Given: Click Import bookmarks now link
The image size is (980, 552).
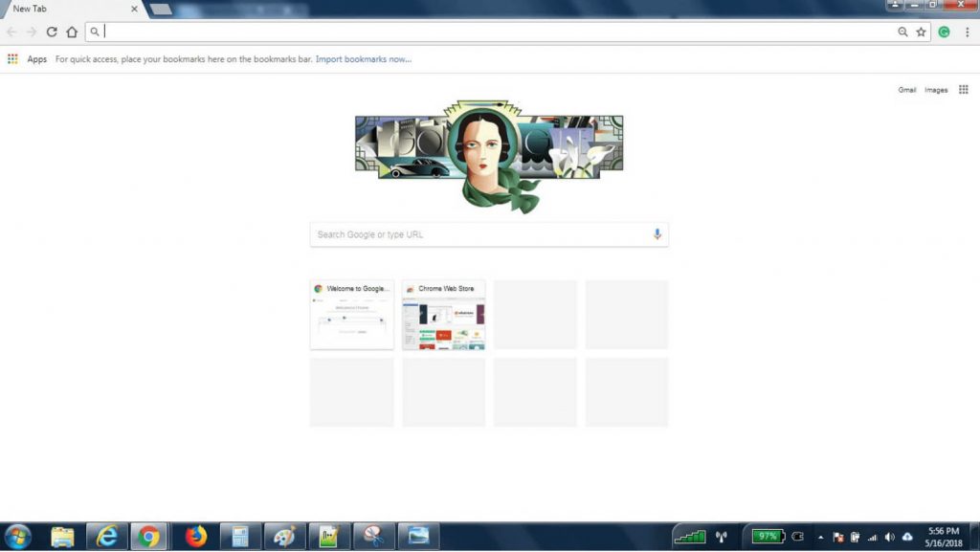Looking at the screenshot, I should tap(363, 59).
